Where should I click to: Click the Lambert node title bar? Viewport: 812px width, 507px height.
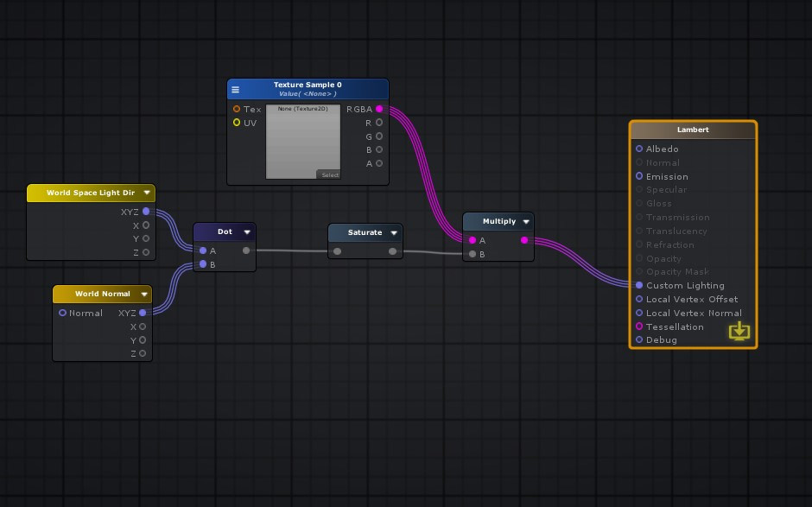point(692,130)
